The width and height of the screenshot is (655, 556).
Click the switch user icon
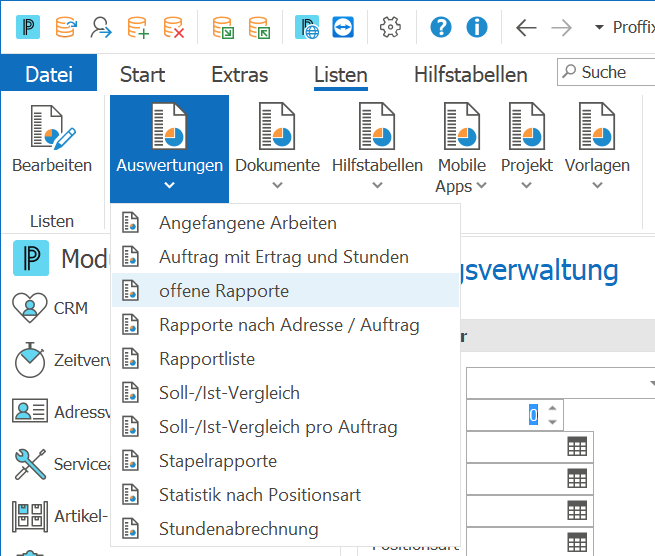[101, 27]
